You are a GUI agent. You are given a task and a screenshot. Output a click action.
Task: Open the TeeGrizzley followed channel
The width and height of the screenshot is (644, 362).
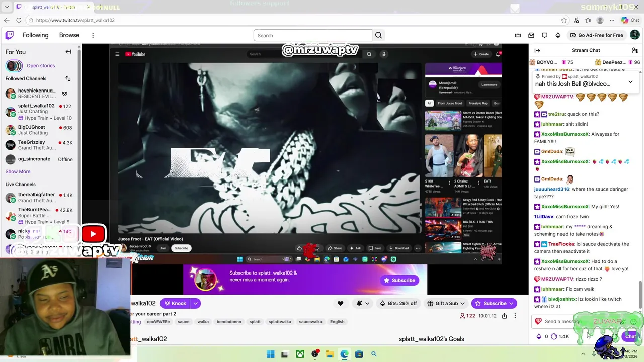click(x=39, y=145)
